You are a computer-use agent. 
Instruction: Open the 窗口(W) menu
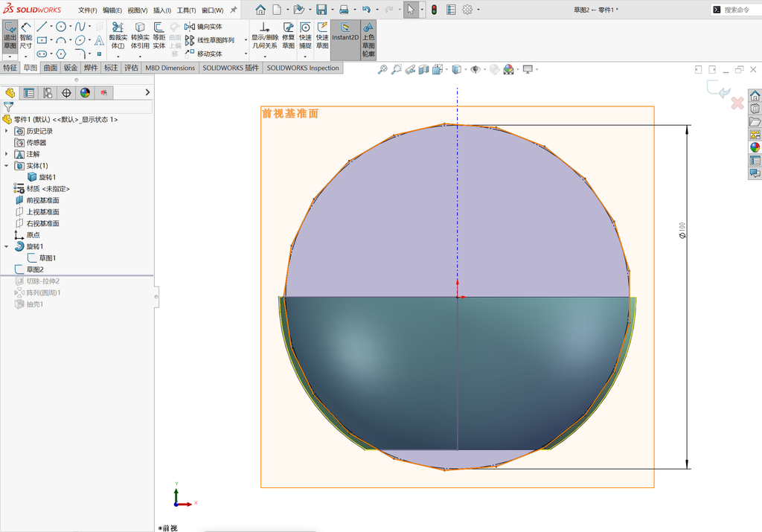(212, 10)
